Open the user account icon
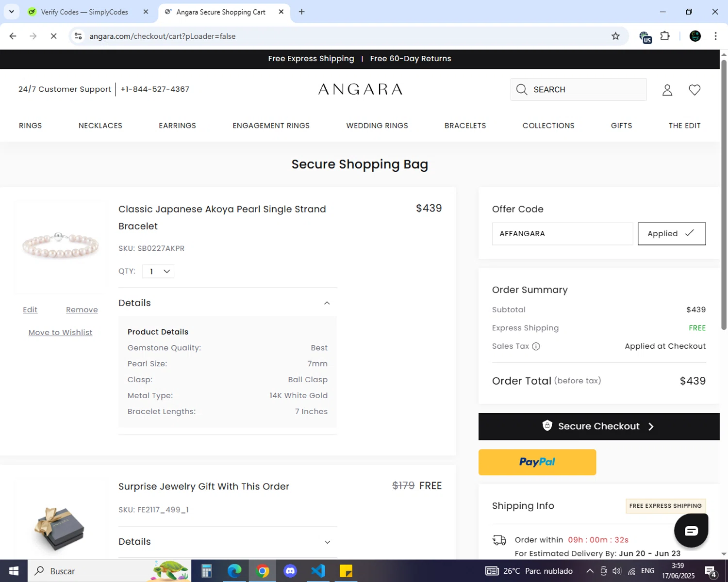The width and height of the screenshot is (728, 582). pos(667,90)
